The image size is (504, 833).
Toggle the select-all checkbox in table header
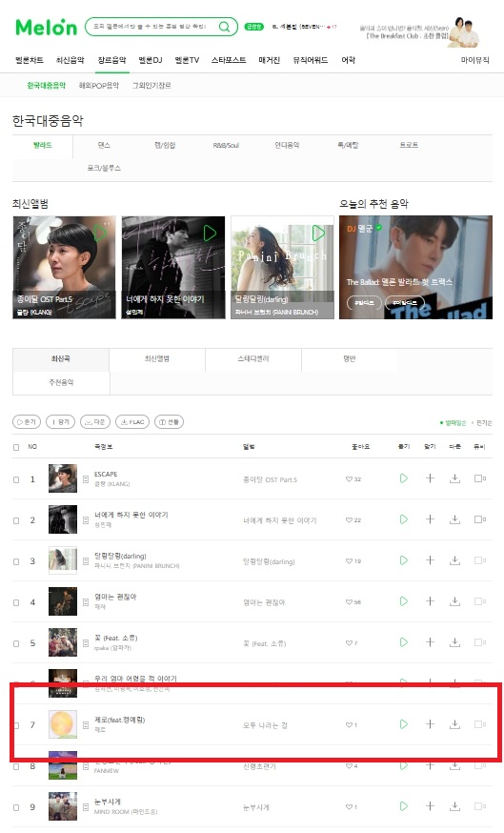click(16, 447)
